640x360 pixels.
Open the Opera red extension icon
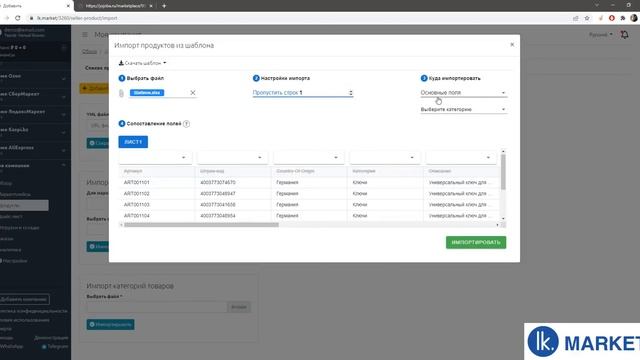coord(611,18)
